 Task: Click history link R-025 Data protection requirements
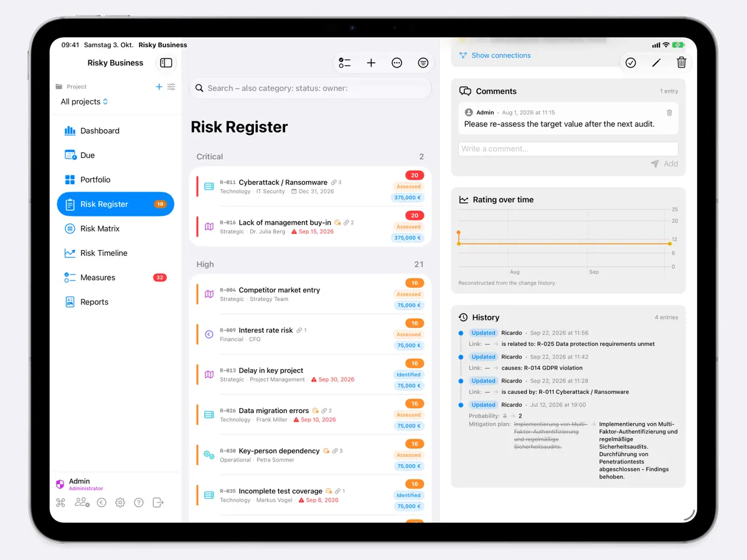tap(578, 344)
